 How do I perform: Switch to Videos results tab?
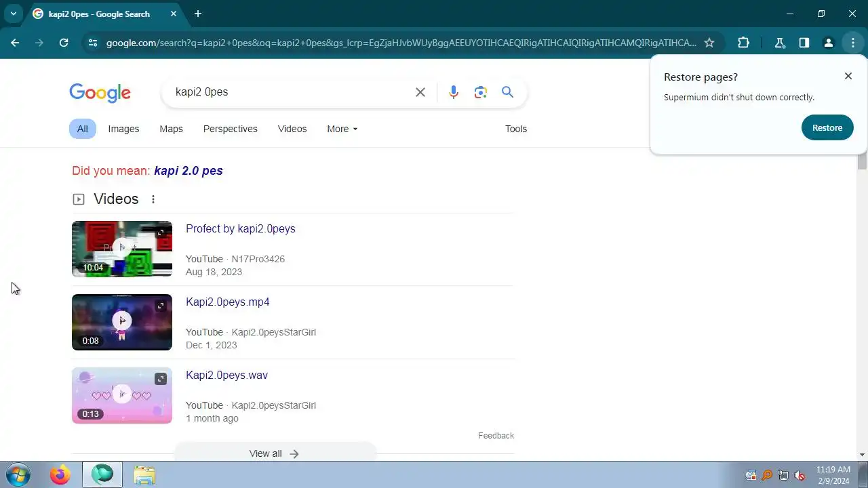tap(292, 129)
